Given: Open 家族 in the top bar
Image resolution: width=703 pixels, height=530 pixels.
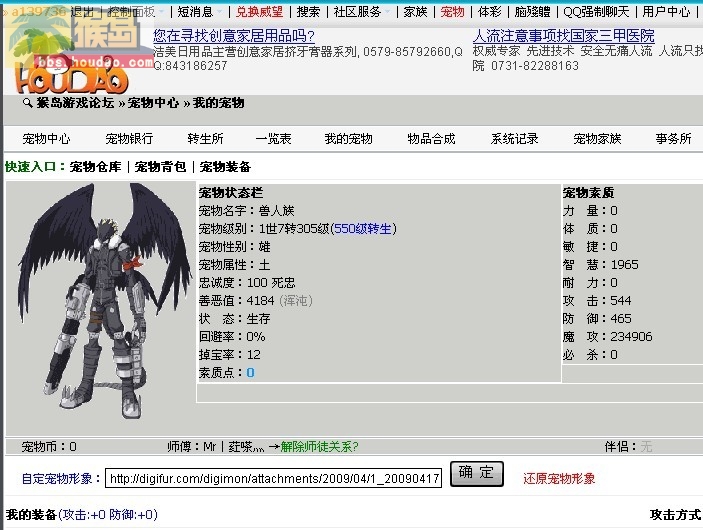Looking at the screenshot, I should (x=415, y=12).
